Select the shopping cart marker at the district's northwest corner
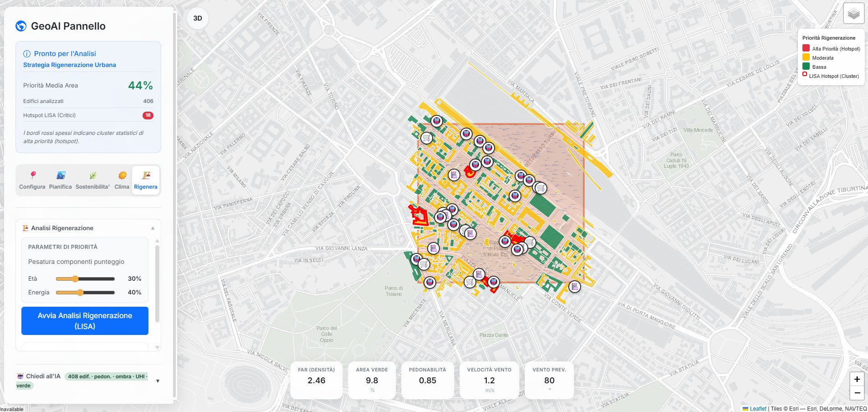This screenshot has width=868, height=412. coord(427,137)
